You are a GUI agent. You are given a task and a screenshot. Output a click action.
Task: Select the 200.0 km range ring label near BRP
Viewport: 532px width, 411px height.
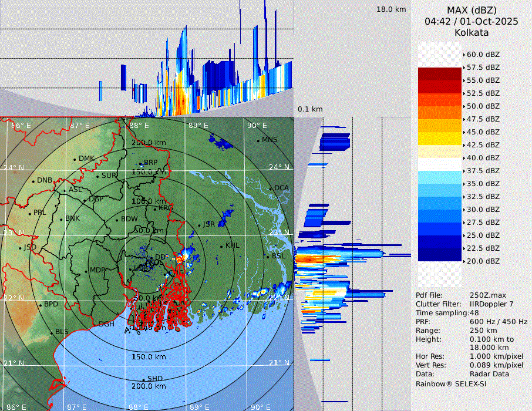(148, 143)
